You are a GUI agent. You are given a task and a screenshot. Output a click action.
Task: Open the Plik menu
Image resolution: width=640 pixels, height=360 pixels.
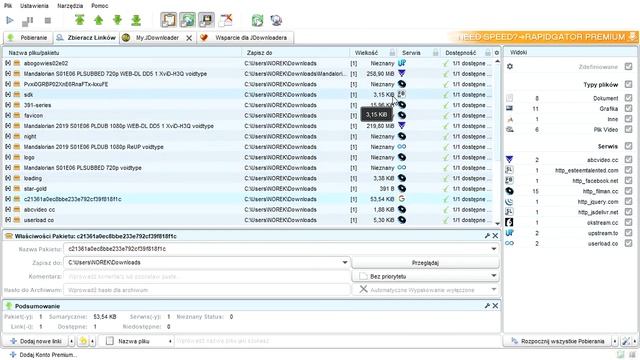(8, 6)
